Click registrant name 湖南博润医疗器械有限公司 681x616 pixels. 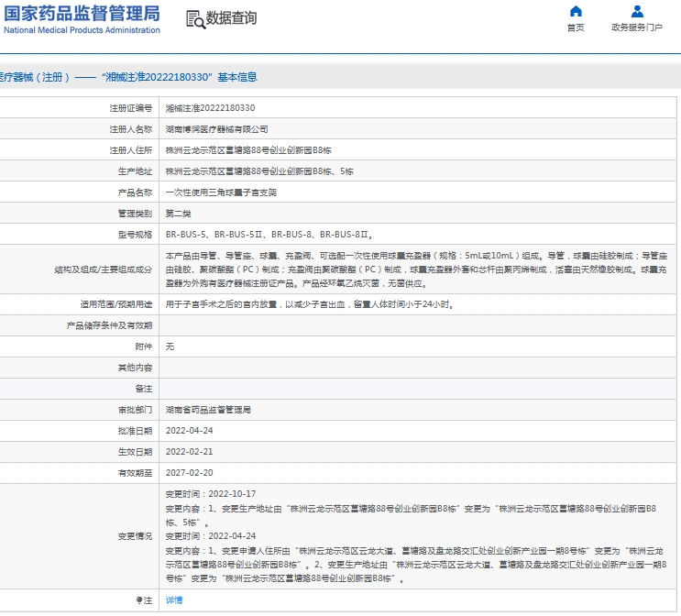point(216,129)
